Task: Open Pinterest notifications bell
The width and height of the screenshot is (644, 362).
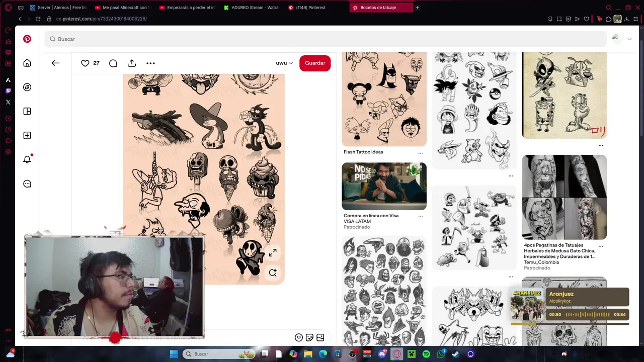Action: pyautogui.click(x=27, y=159)
